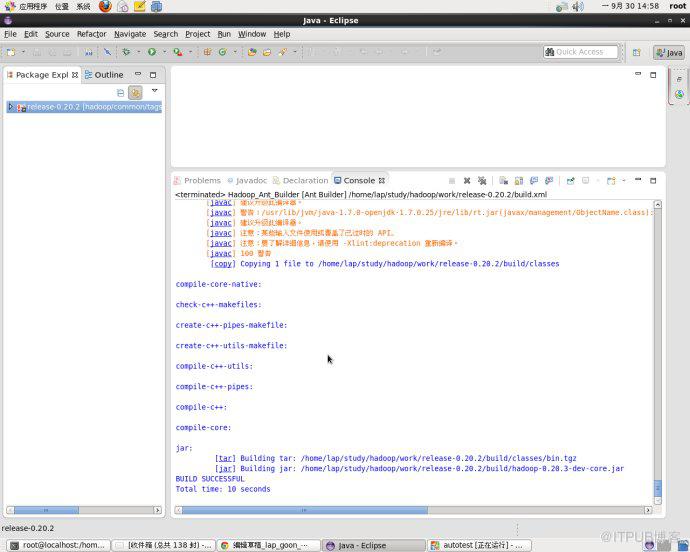Switch to root@localhost terminal taskbar window
The image size is (690, 552).
(58, 545)
